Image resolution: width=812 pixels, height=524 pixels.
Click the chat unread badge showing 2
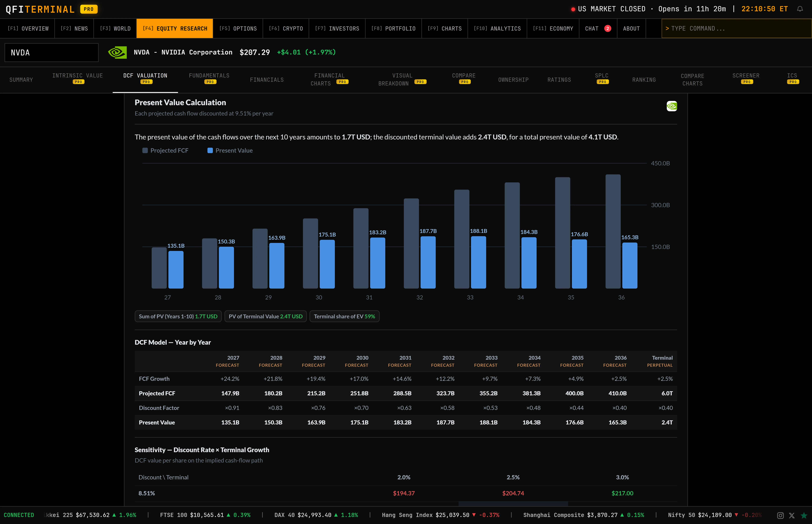[607, 29]
